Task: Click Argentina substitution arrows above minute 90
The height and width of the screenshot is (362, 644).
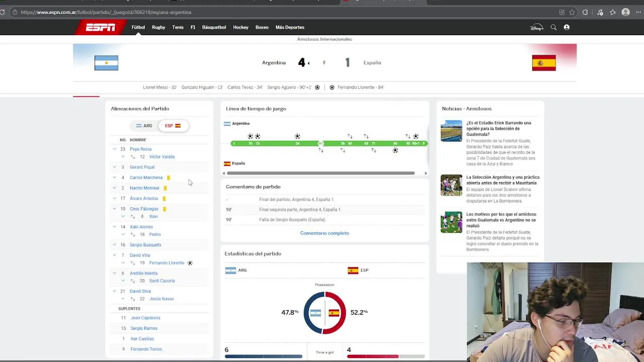Action: pos(408,136)
